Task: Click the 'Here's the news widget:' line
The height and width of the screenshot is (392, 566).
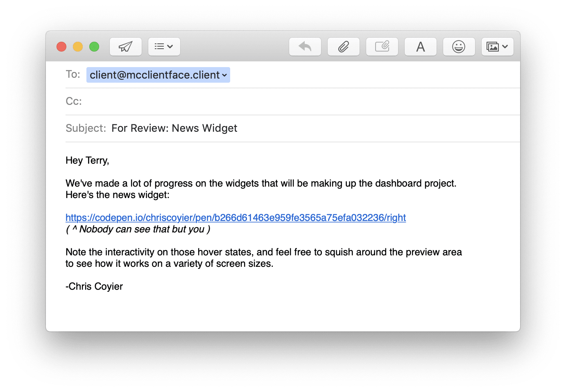Action: pos(118,195)
